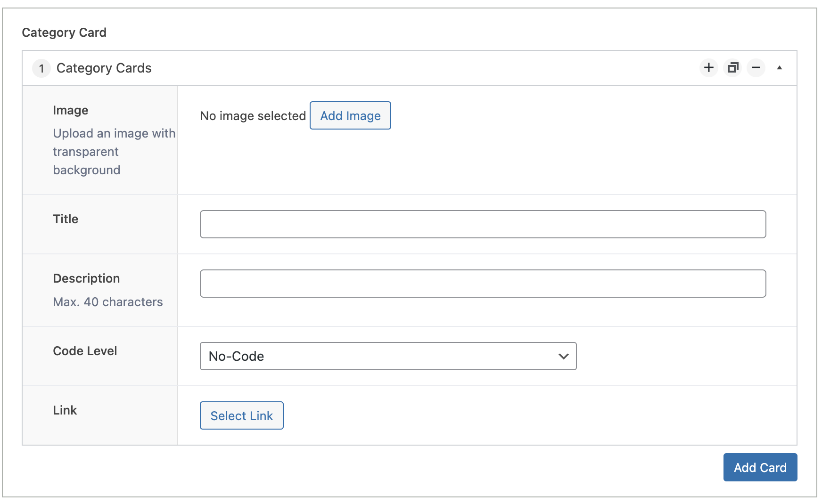Click the Select Link button
Screen dimensions: 822x504
[x=241, y=415]
